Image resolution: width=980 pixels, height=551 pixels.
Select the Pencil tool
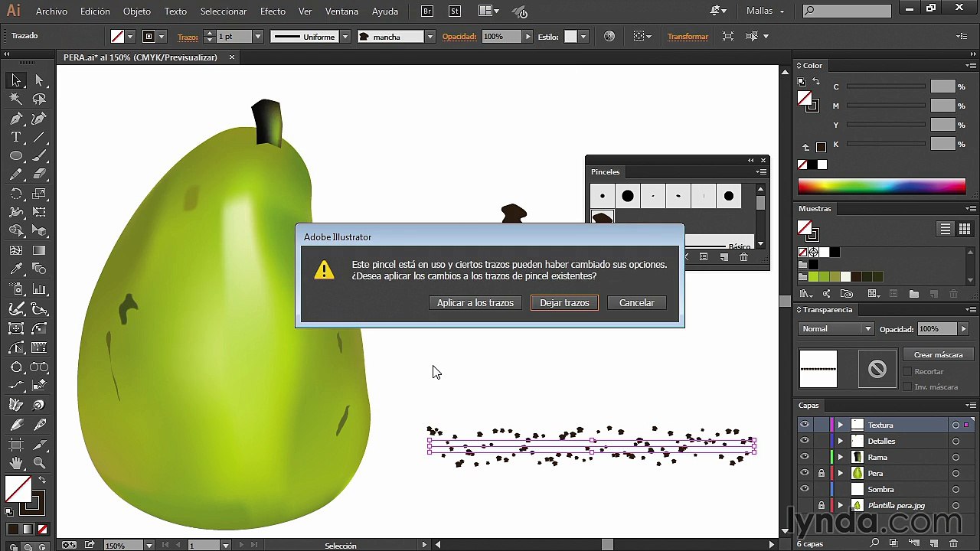(16, 174)
